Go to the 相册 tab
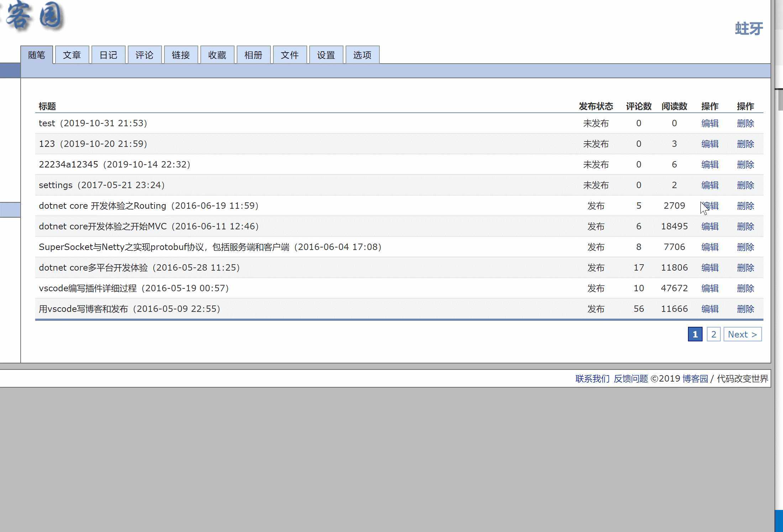Screen dimensions: 783x532 click(x=253, y=55)
